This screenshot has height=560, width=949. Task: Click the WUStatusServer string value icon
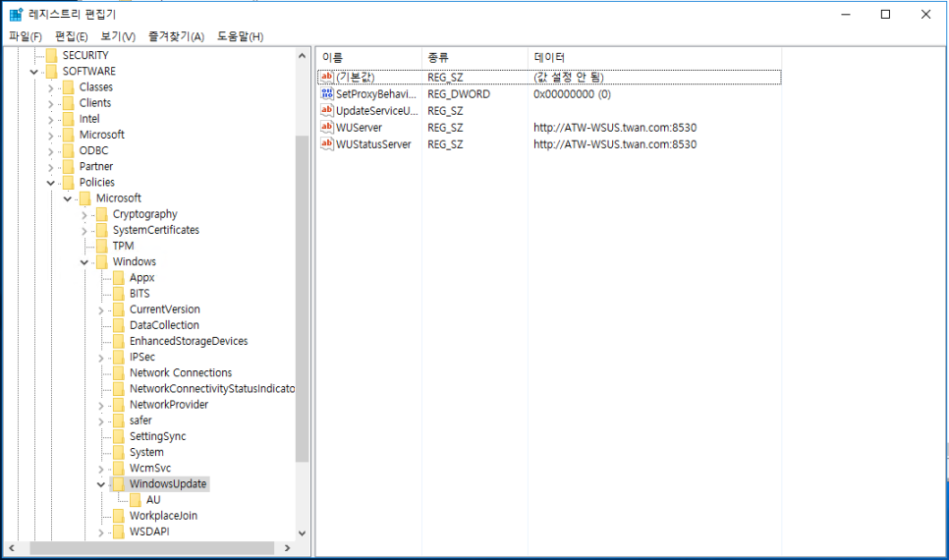(327, 144)
